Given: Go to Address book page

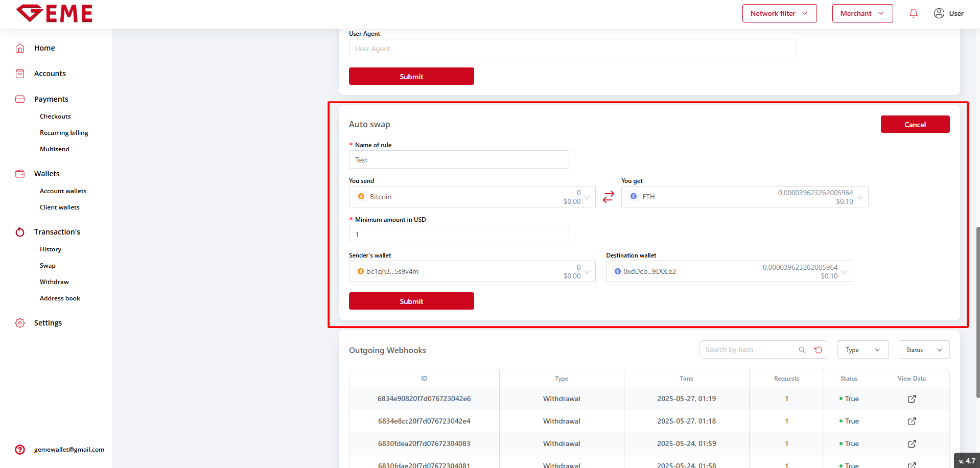Looking at the screenshot, I should (60, 298).
